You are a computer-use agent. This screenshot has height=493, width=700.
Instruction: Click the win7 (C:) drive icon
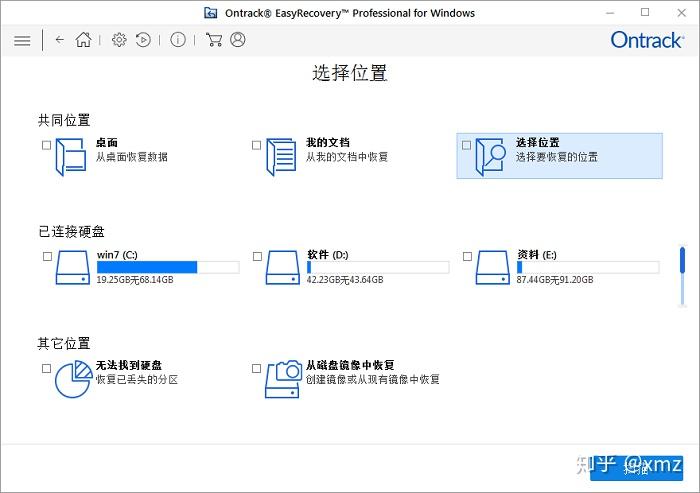pyautogui.click(x=72, y=267)
